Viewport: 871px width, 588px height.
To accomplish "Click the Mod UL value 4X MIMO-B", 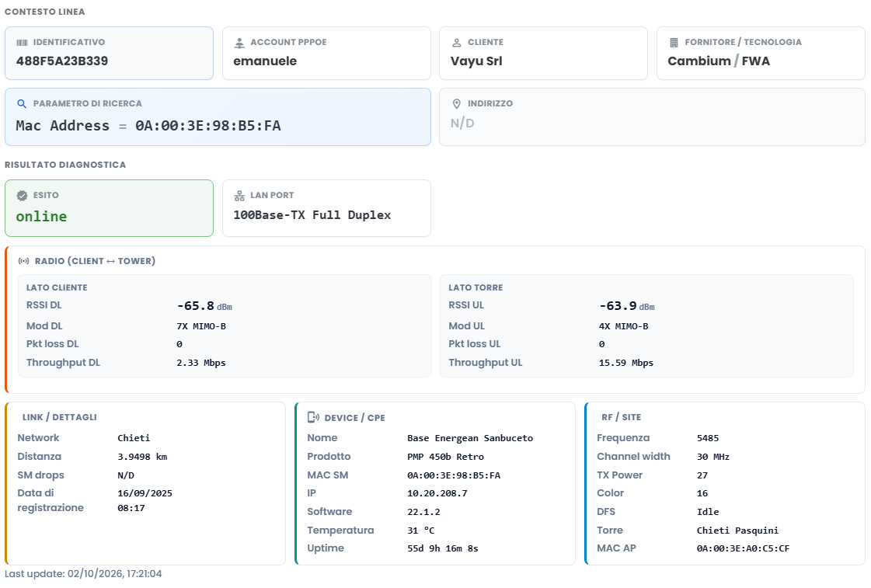I will pos(623,326).
